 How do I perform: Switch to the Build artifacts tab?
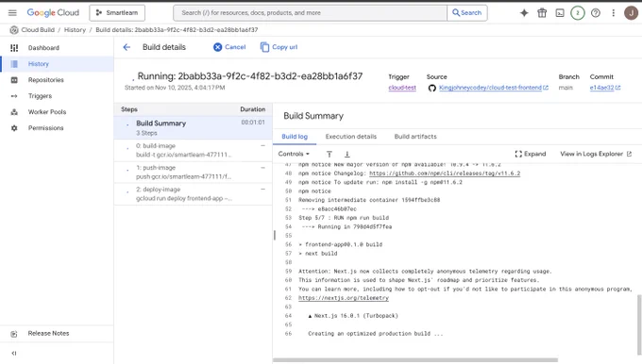415,137
